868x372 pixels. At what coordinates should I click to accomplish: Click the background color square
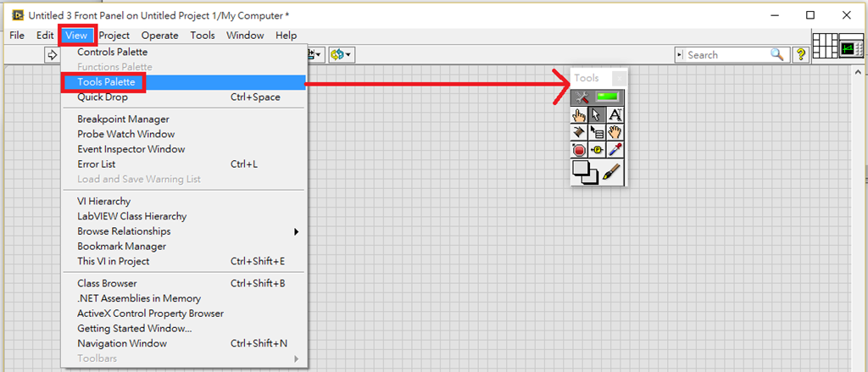point(593,178)
